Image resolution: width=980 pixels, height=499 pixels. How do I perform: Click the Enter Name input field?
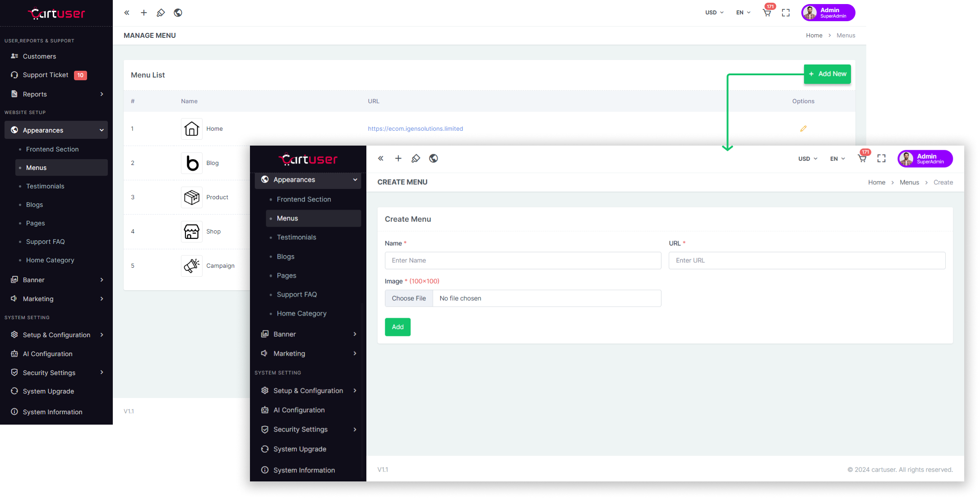point(522,261)
